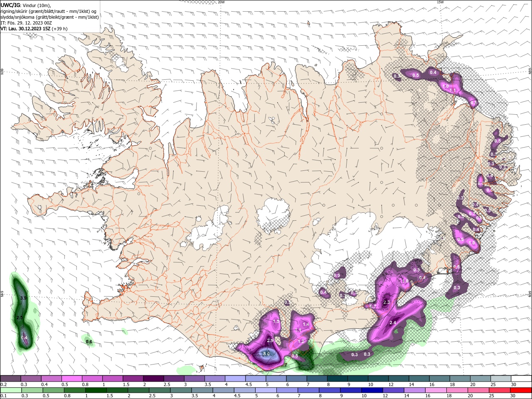
Task: Select the light pink 16 swatch, lower scale
Action: point(436,390)
